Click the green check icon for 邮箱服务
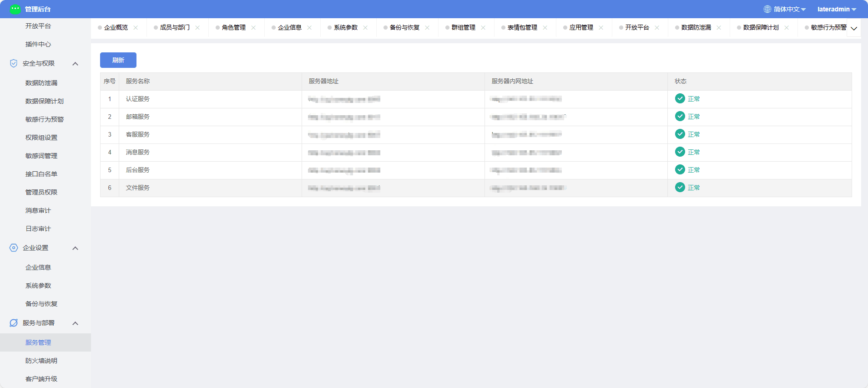The height and width of the screenshot is (388, 868). (x=680, y=117)
